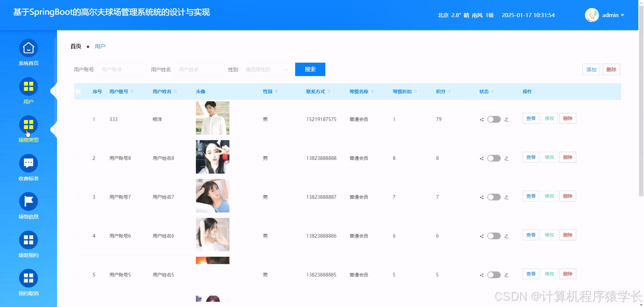Toggle the status switch for user 333
Image resolution: width=644 pixels, height=307 pixels.
pos(494,119)
